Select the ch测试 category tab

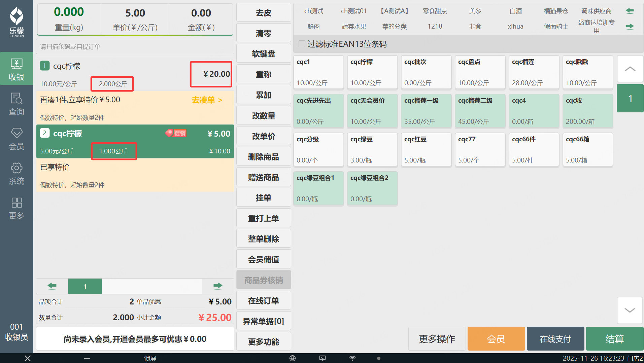point(314,11)
